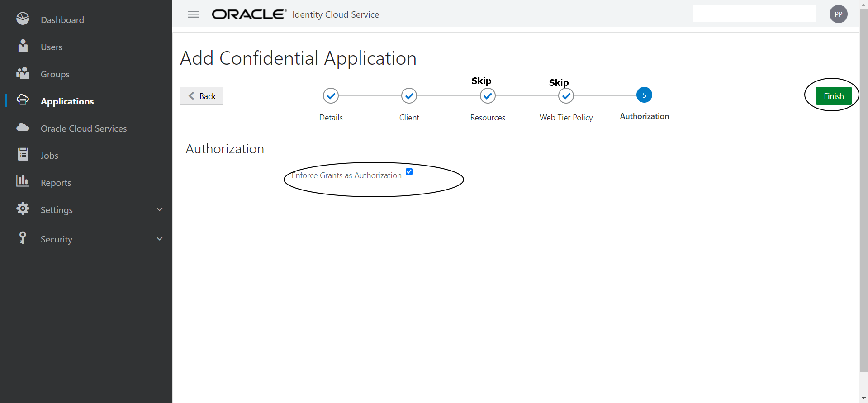Open the Groups people icon

point(23,73)
